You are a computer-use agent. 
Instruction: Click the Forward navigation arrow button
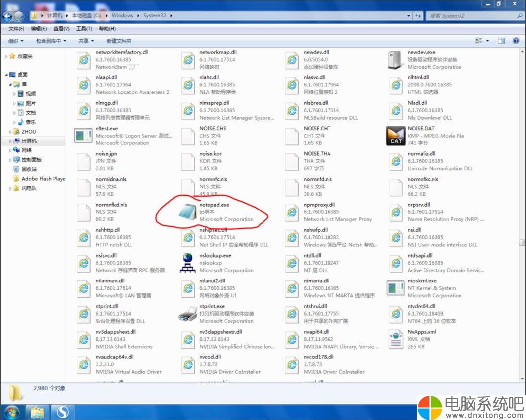[x=18, y=16]
